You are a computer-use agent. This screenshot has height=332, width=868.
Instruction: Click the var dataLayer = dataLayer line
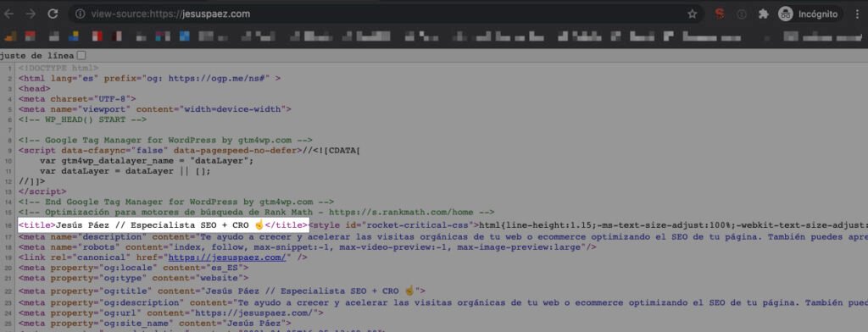click(125, 171)
